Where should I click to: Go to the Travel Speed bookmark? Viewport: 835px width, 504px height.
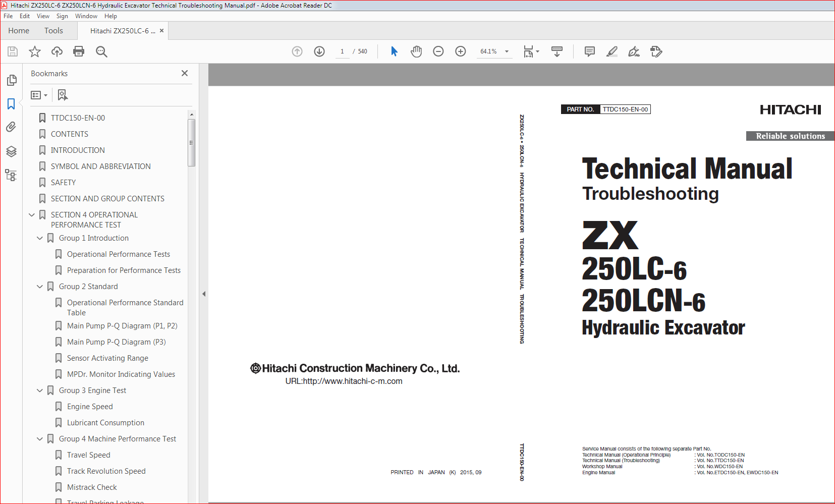click(88, 455)
